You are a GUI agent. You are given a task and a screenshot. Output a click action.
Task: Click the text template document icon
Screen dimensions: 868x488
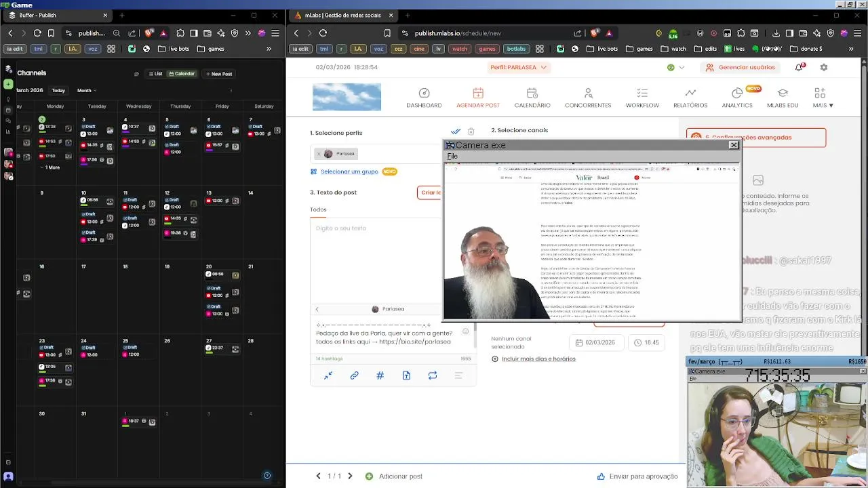[406, 375]
